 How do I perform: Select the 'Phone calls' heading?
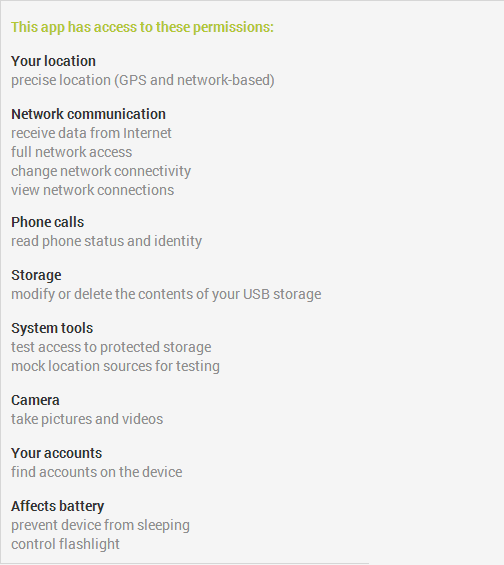coord(48,222)
